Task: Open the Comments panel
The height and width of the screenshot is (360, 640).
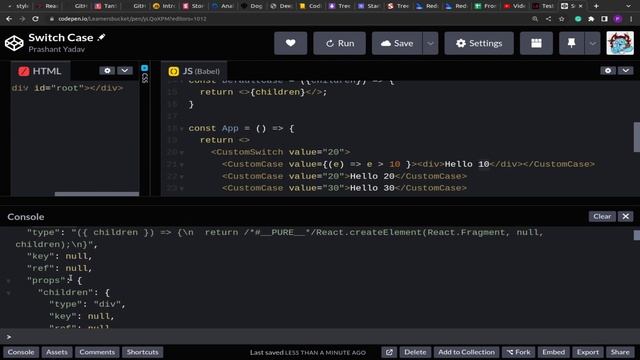Action: (x=97, y=352)
